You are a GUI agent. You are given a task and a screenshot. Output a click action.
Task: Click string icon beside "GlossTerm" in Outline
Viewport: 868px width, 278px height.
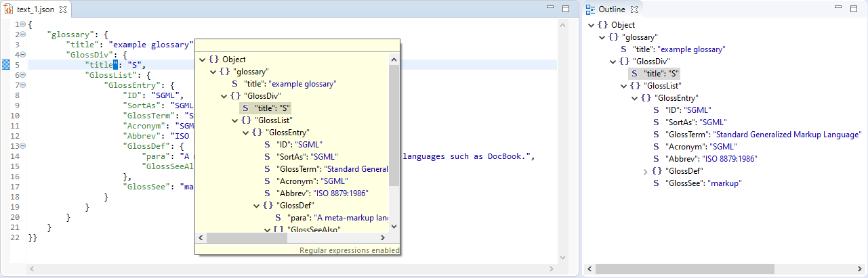pos(656,135)
